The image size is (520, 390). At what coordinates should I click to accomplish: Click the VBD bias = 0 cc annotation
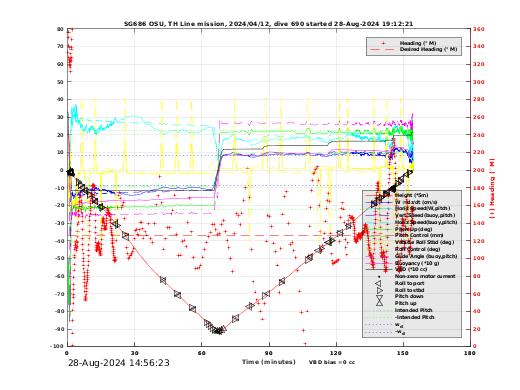tap(332, 362)
